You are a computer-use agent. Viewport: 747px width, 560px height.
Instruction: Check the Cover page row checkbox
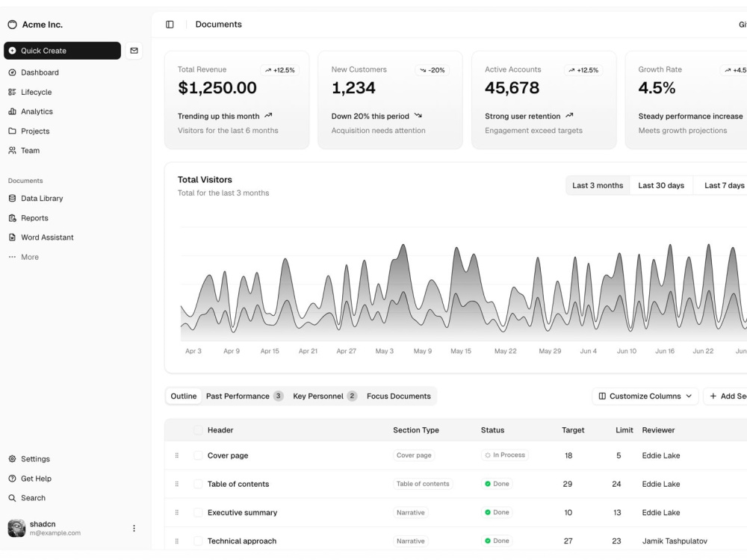coord(198,455)
